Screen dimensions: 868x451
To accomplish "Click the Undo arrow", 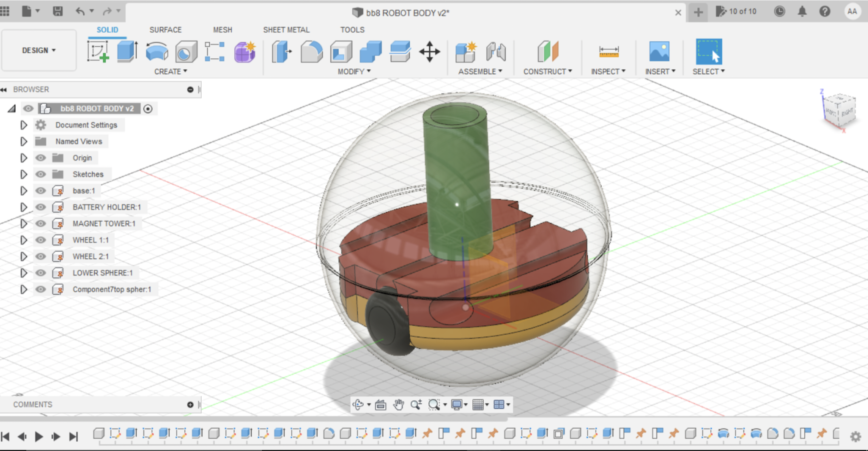I will point(80,11).
